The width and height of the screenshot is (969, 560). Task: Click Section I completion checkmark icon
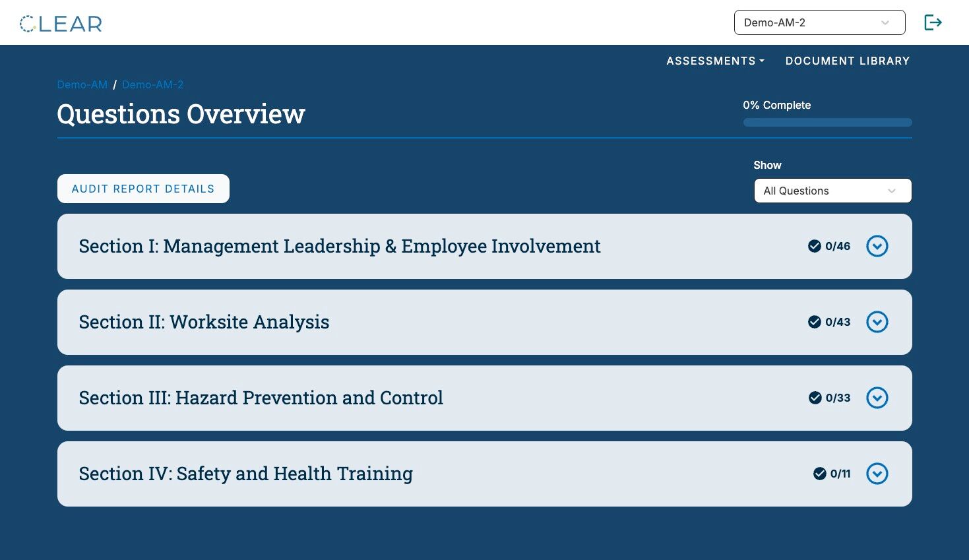tap(815, 246)
